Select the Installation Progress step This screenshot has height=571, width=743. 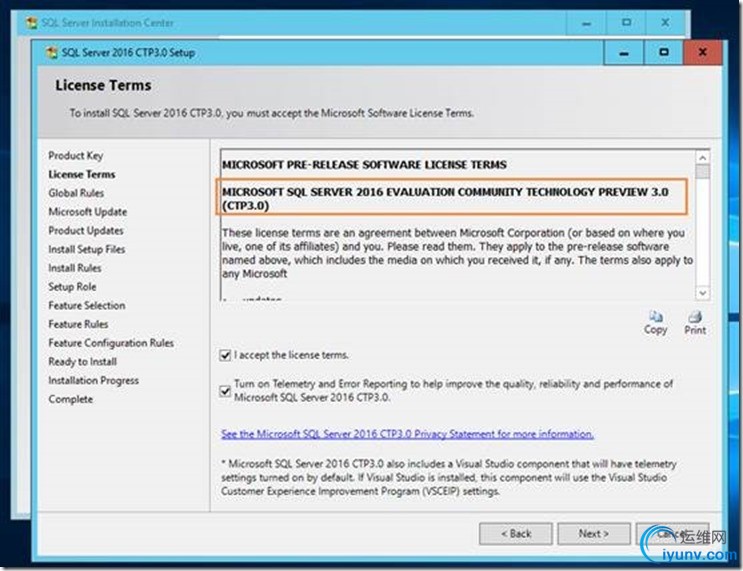tap(94, 381)
